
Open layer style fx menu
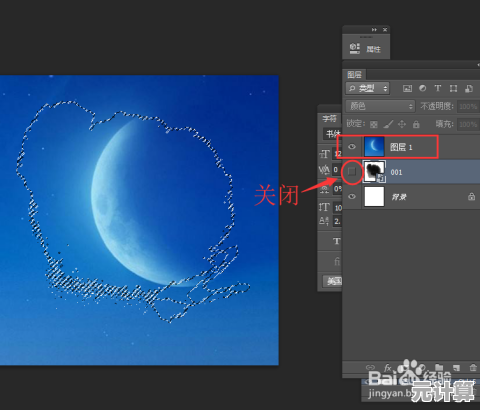pos(387,367)
